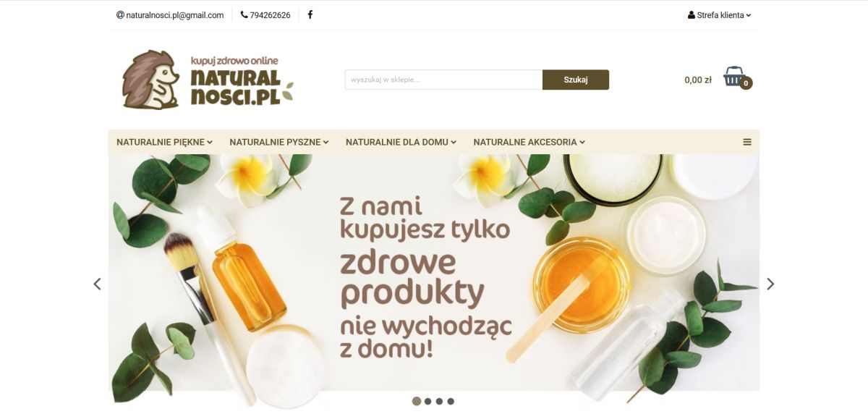
Task: Click the 0,00 zł cart total
Action: [698, 80]
